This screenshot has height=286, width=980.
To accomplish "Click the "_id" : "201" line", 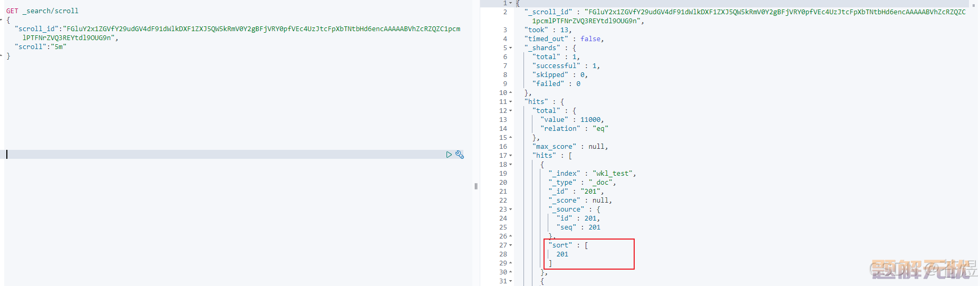I will coord(576,192).
